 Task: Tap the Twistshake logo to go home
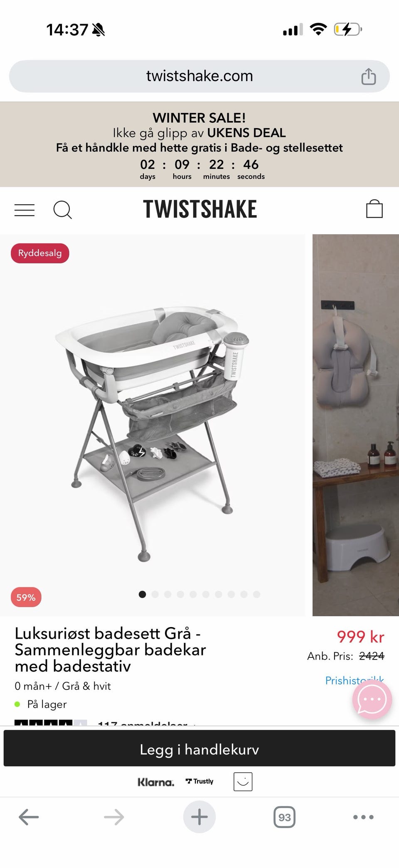point(200,209)
